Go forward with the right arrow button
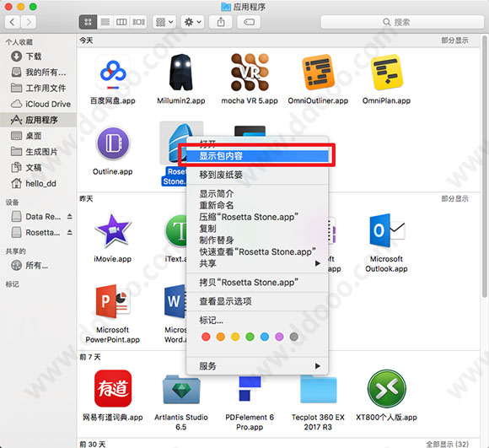This screenshot has width=489, height=448. tap(29, 22)
